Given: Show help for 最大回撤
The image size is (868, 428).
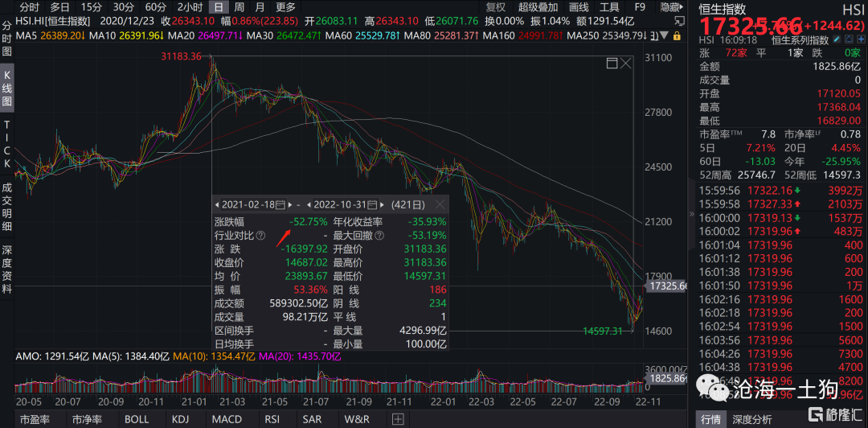Looking at the screenshot, I should coord(379,237).
